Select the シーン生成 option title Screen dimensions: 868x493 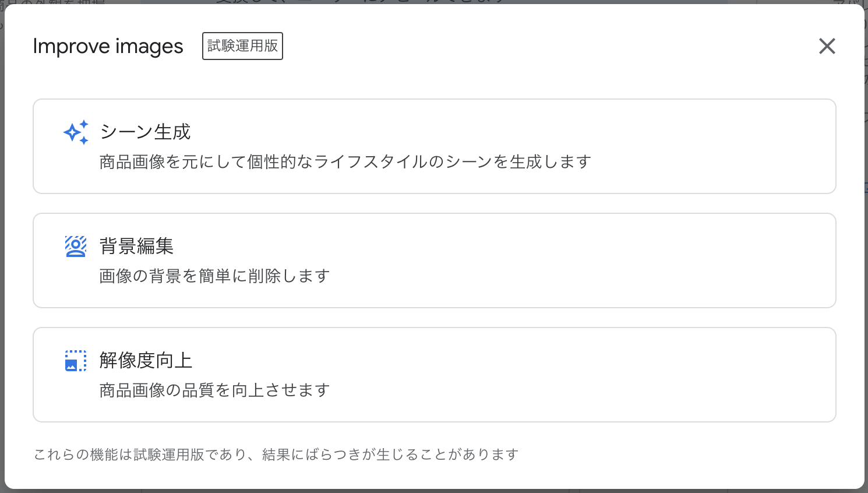pos(146,132)
